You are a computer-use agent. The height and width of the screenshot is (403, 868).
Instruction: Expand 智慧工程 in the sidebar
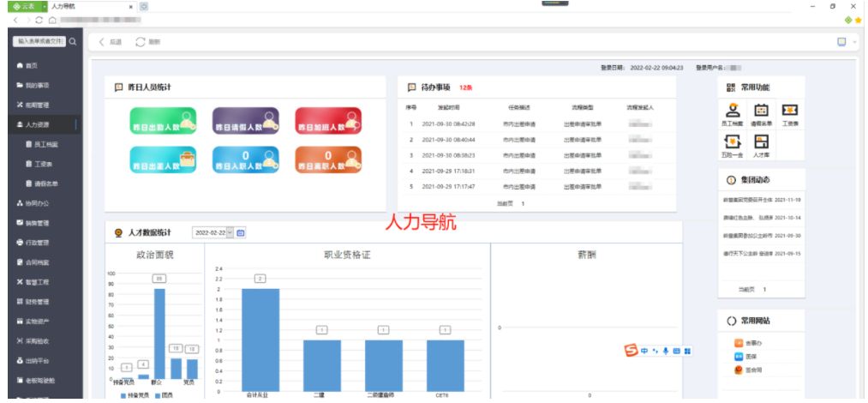click(x=33, y=282)
